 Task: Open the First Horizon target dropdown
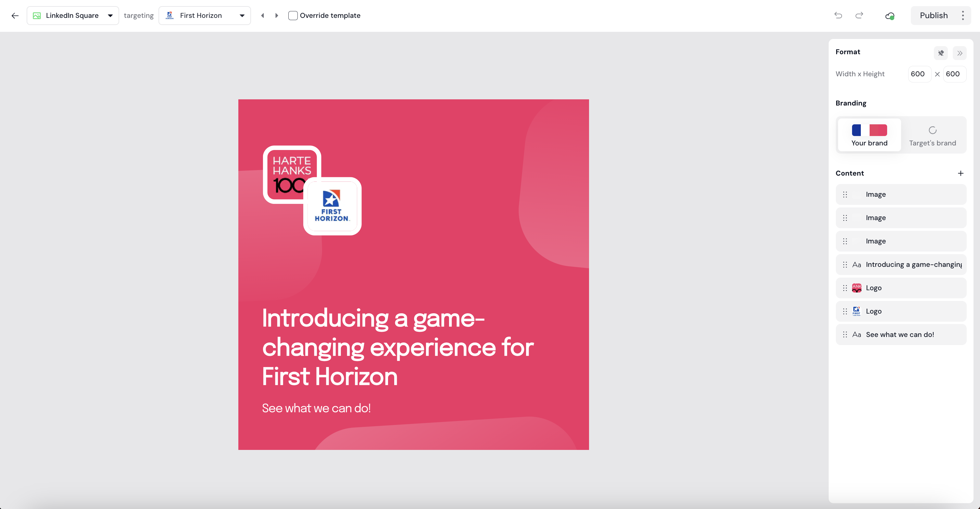(205, 16)
